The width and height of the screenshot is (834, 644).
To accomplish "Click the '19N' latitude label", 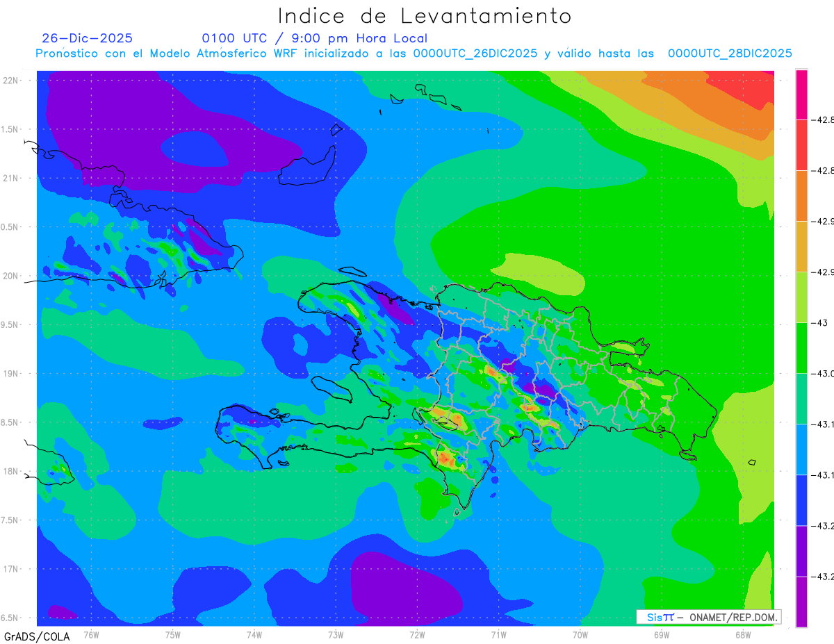I will (x=10, y=373).
